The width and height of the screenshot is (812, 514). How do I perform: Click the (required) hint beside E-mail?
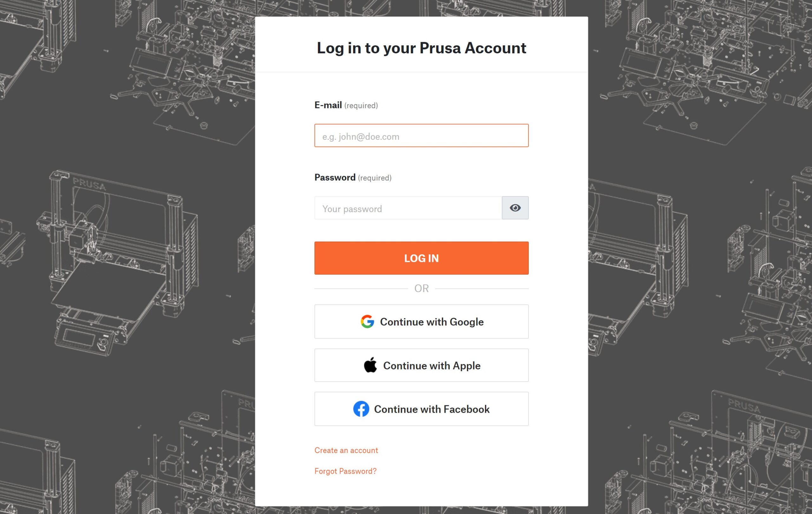pos(361,106)
